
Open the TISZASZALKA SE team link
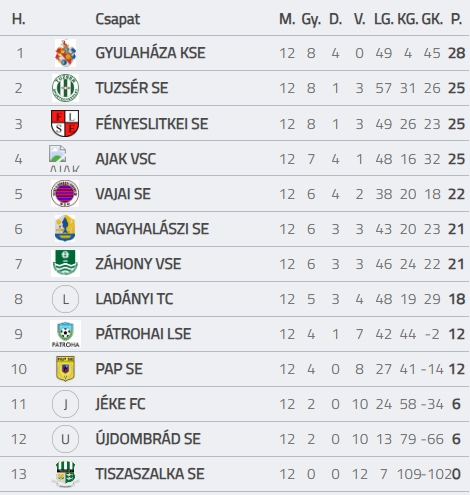coord(150,474)
